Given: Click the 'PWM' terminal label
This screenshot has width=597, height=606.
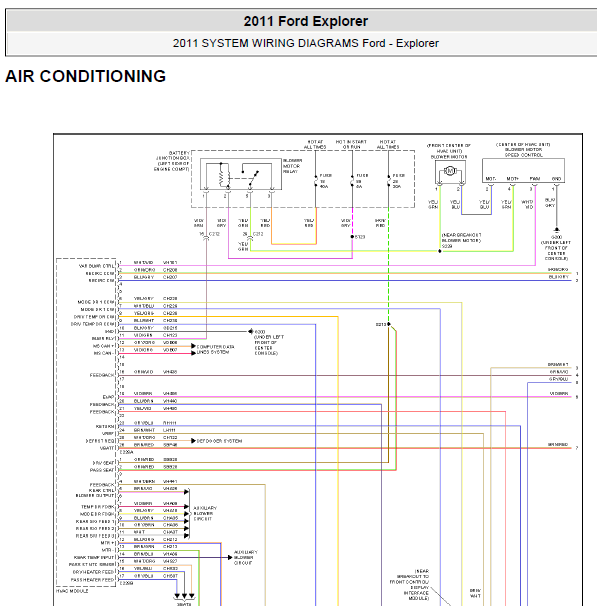Looking at the screenshot, I should (535, 179).
